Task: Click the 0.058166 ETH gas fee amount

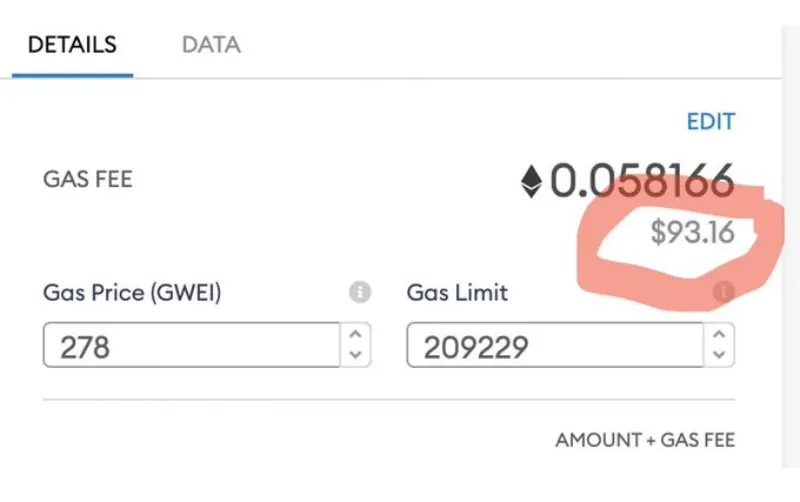Action: click(642, 181)
